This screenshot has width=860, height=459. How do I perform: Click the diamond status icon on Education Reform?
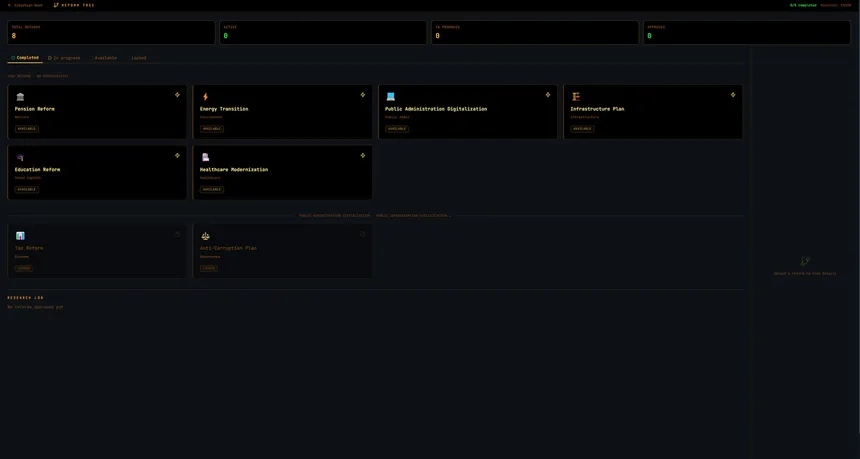coord(177,155)
